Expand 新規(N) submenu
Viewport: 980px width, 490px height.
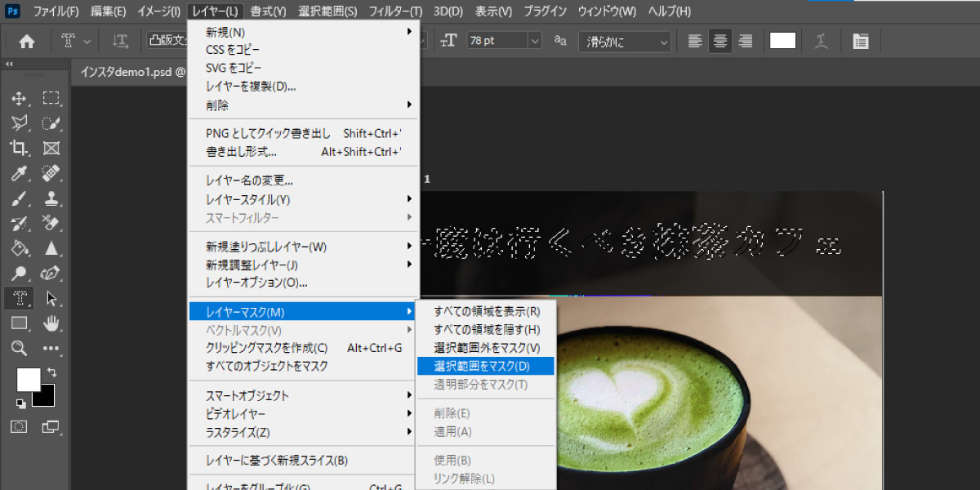pos(303,32)
